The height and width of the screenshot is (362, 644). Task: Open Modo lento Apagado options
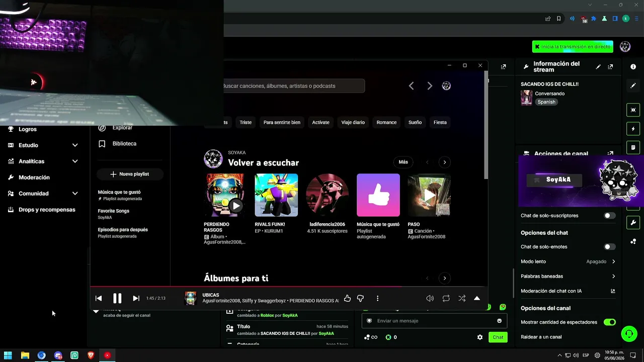click(568, 261)
